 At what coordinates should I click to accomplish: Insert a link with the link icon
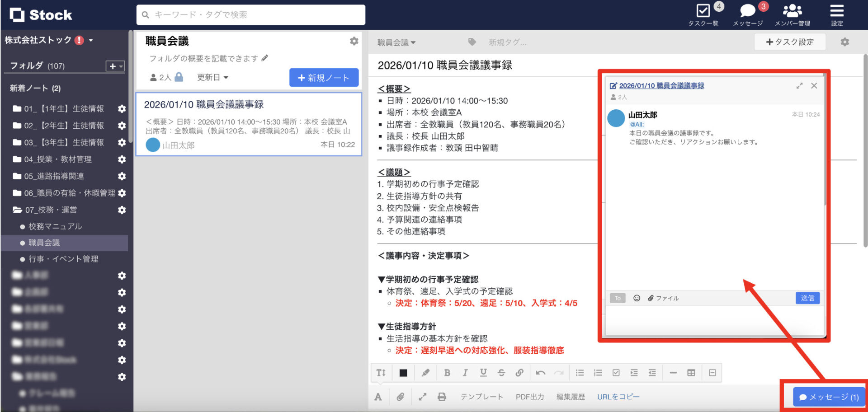tap(519, 372)
